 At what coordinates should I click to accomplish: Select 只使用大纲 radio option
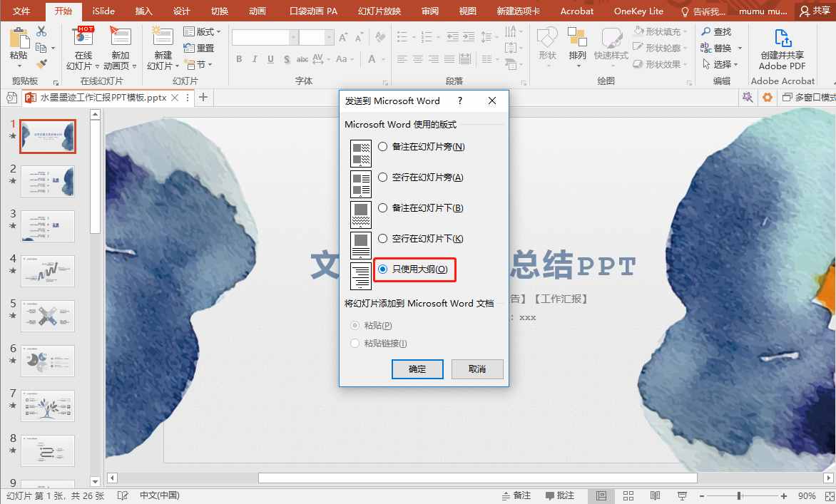coord(384,269)
